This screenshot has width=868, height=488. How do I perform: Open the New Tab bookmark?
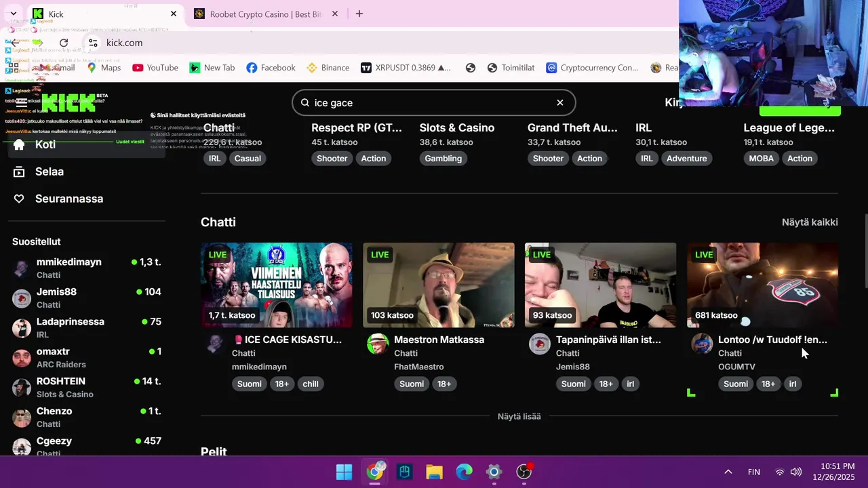point(212,68)
